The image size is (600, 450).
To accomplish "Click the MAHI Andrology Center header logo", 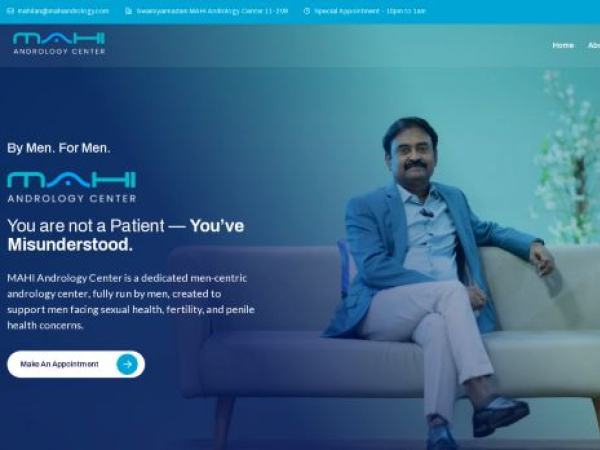I will 59,44.
